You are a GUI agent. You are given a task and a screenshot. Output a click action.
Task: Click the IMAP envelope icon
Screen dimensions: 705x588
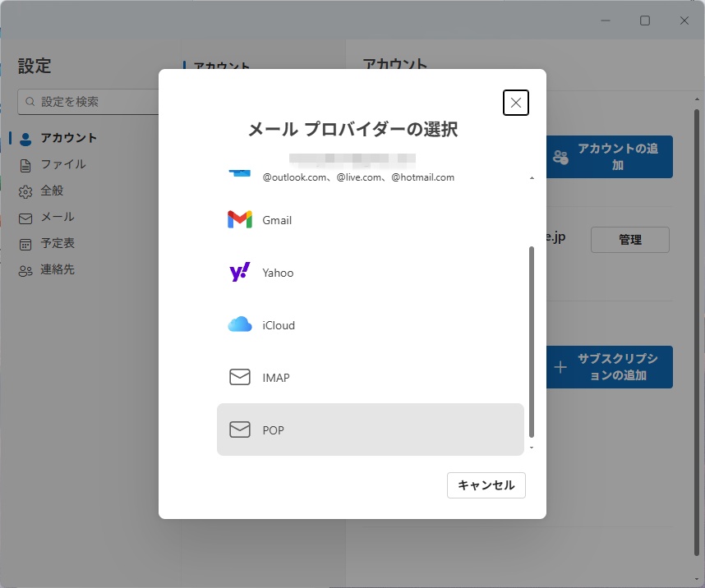tap(239, 378)
